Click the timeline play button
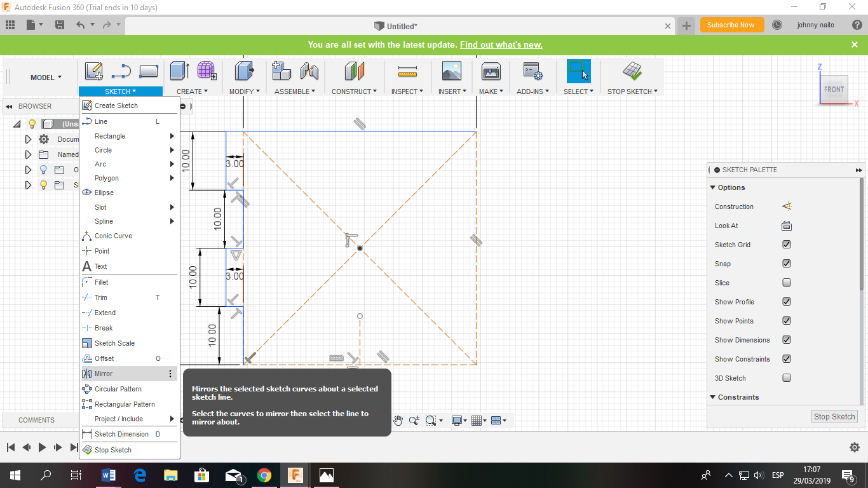 click(x=42, y=447)
